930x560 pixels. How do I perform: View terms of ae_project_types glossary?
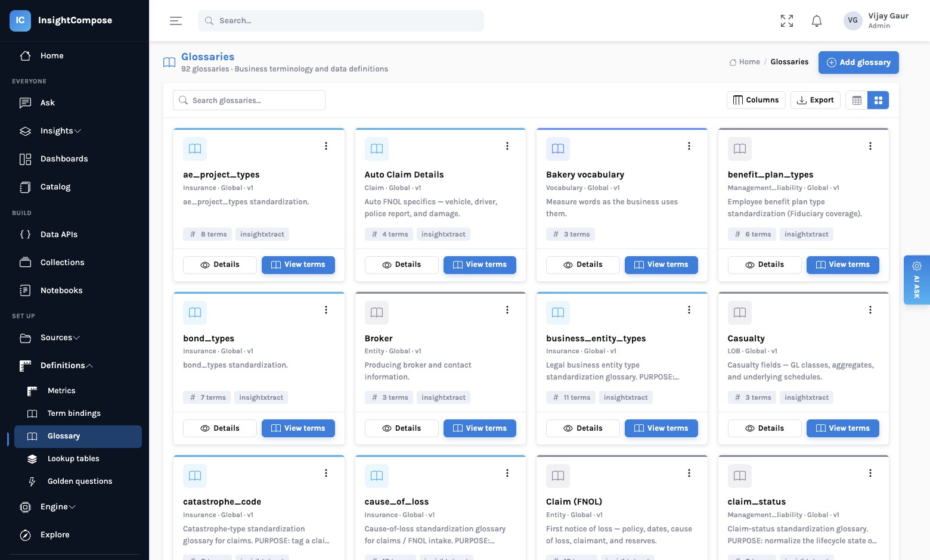click(298, 265)
